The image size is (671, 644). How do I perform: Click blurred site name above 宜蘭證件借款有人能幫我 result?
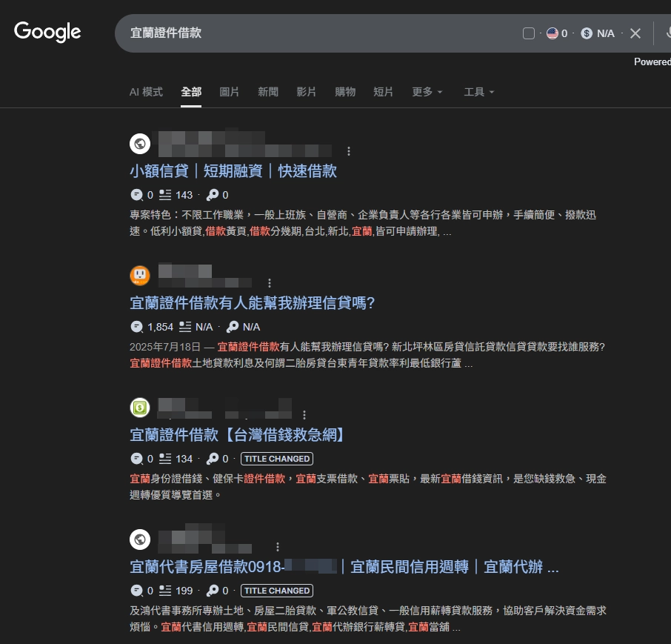(x=205, y=276)
